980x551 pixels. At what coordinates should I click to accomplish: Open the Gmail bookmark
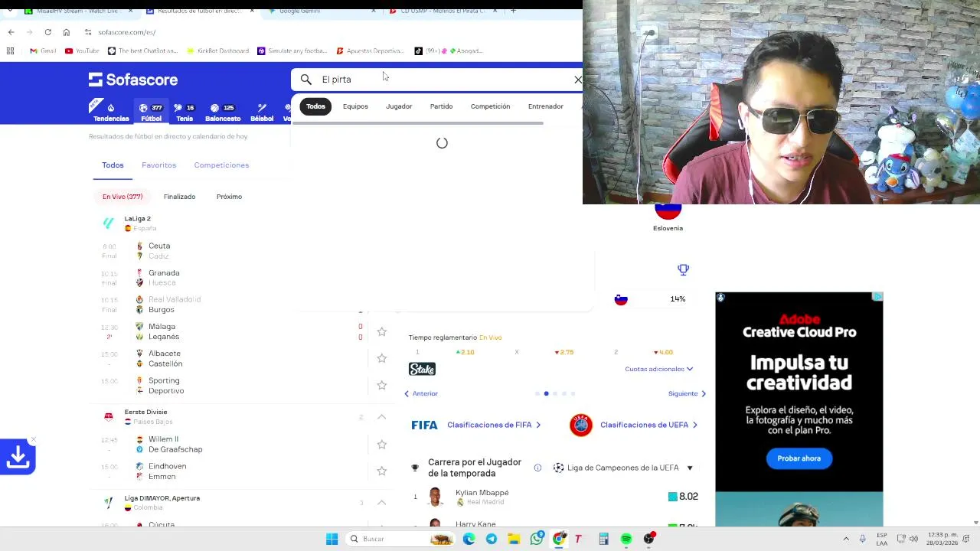pyautogui.click(x=43, y=51)
